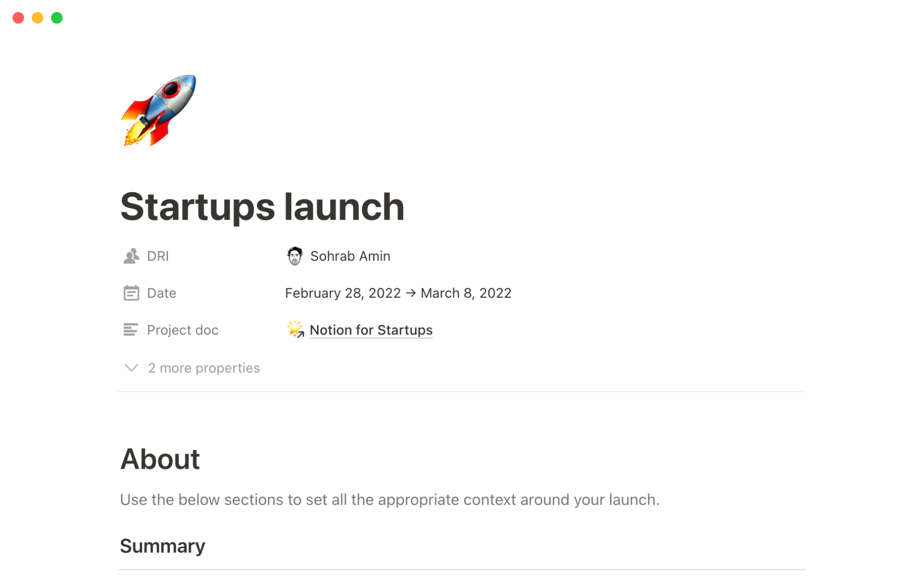Select the Date property label

point(162,293)
